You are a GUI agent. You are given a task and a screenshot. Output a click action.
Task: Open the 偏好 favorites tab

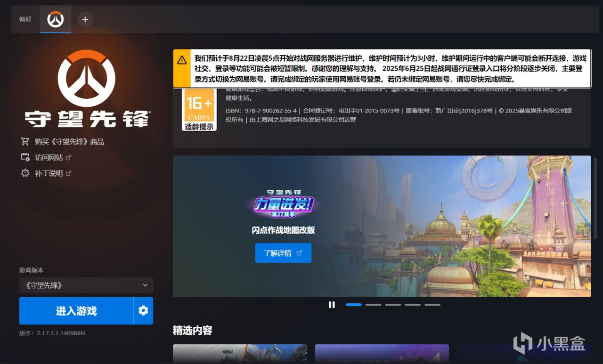point(25,19)
